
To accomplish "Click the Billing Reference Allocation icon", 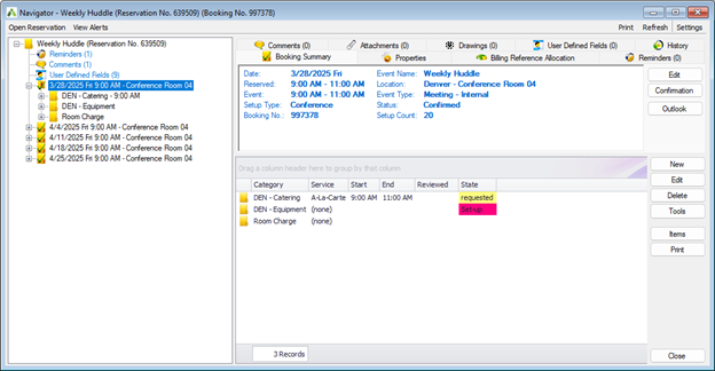I will [481, 58].
